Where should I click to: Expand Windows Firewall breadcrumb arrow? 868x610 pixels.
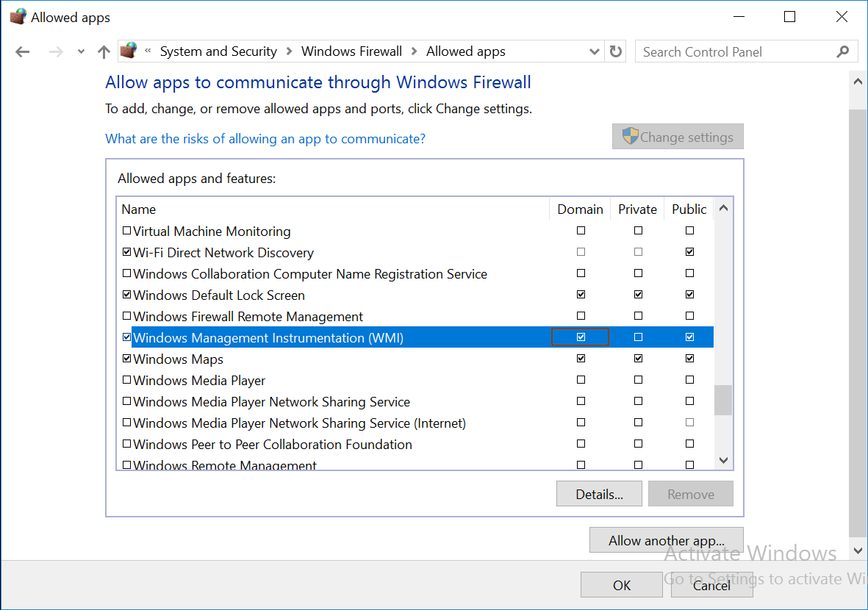pyautogui.click(x=414, y=51)
